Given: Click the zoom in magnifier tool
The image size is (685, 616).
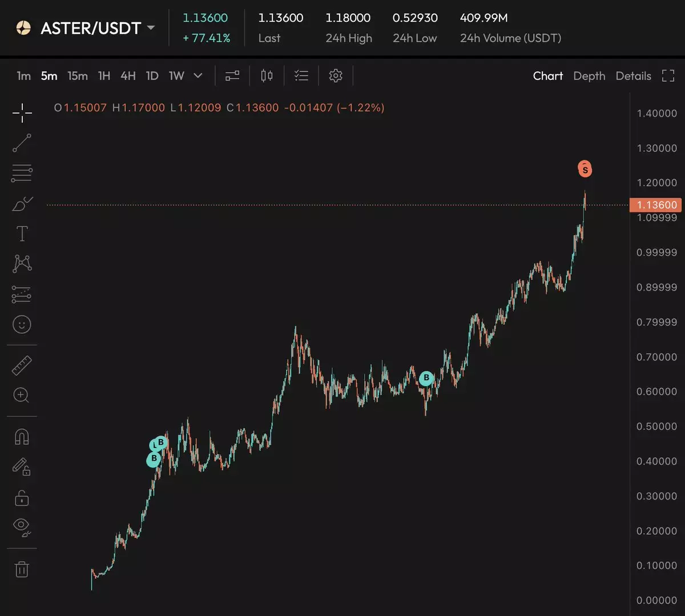Looking at the screenshot, I should (x=22, y=395).
